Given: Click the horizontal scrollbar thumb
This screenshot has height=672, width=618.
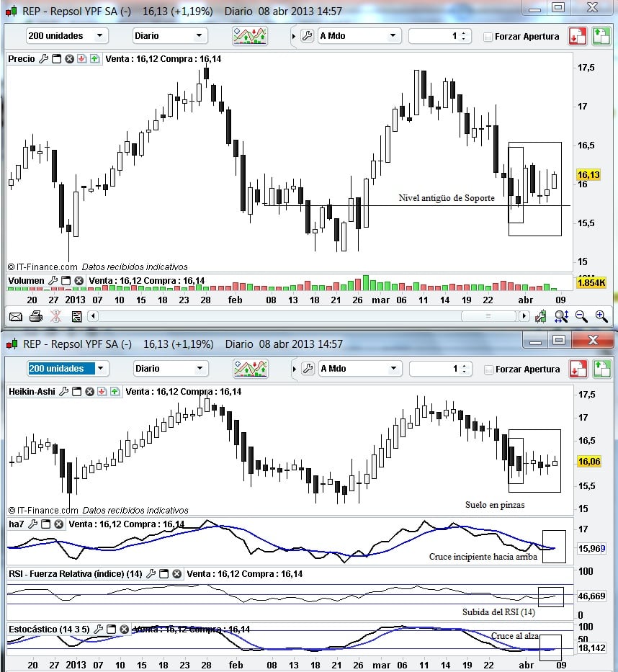Looking at the screenshot, I should point(488,316).
